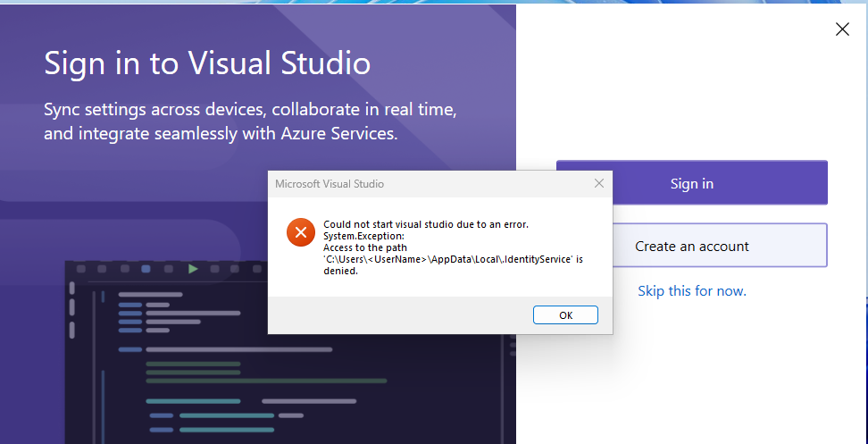Click the Sync settings across devices description
Image resolution: width=868 pixels, height=444 pixels.
(x=250, y=121)
